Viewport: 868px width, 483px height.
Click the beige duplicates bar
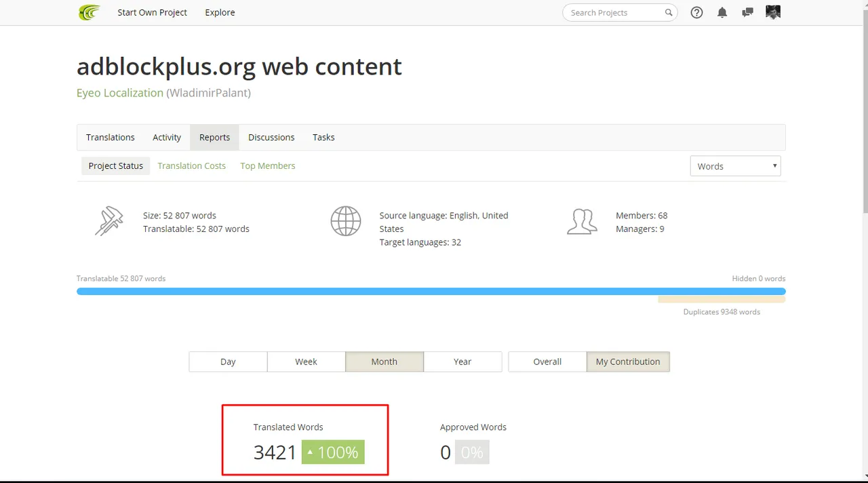722,299
